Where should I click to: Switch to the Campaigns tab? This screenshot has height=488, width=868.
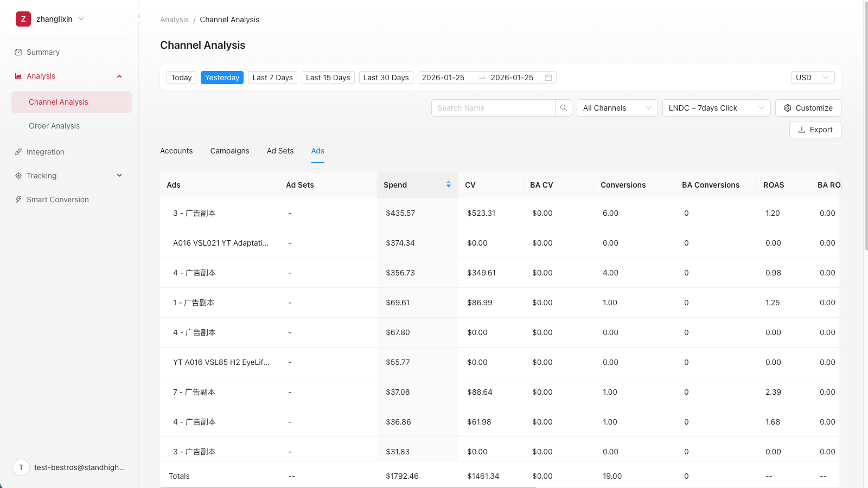pyautogui.click(x=229, y=151)
